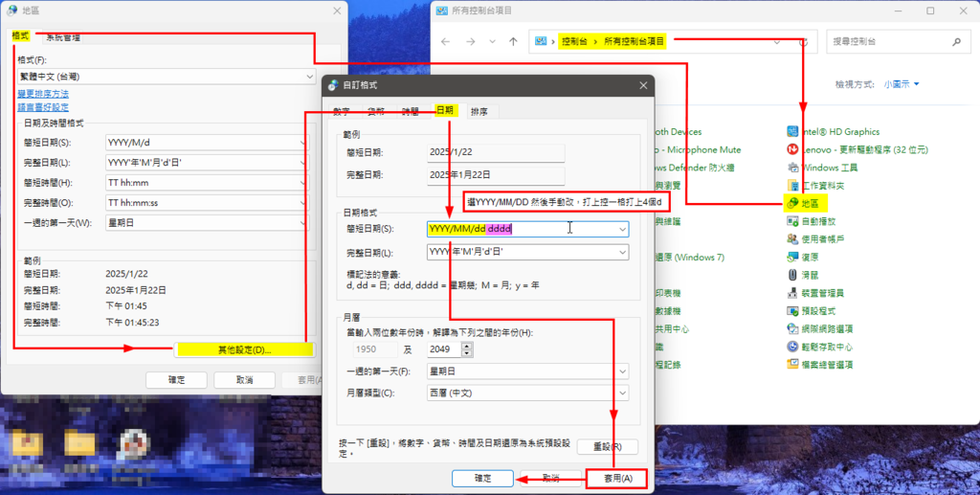Click the 範例 完整日期 box showing 2025年1月22日
The image size is (980, 495).
tap(496, 175)
